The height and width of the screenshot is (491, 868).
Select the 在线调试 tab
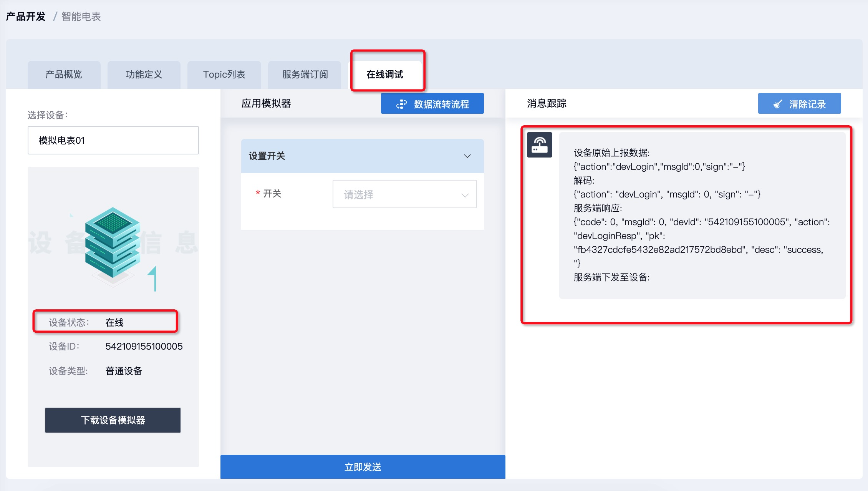point(384,75)
